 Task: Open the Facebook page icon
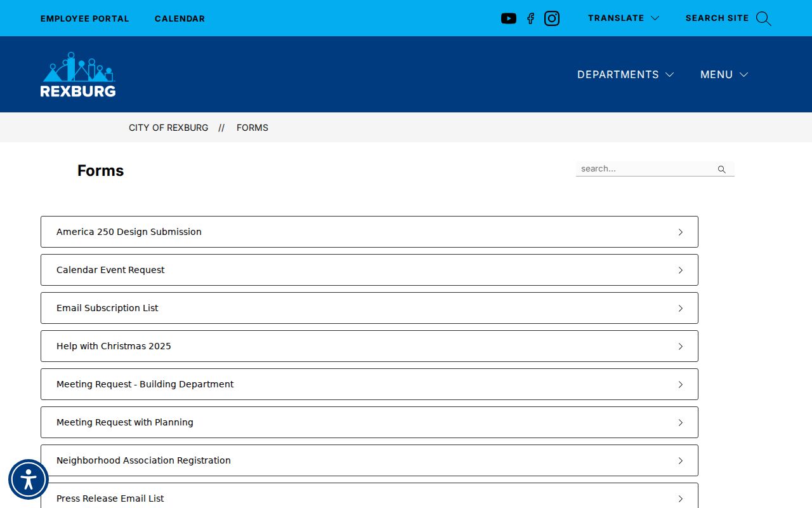click(x=530, y=18)
